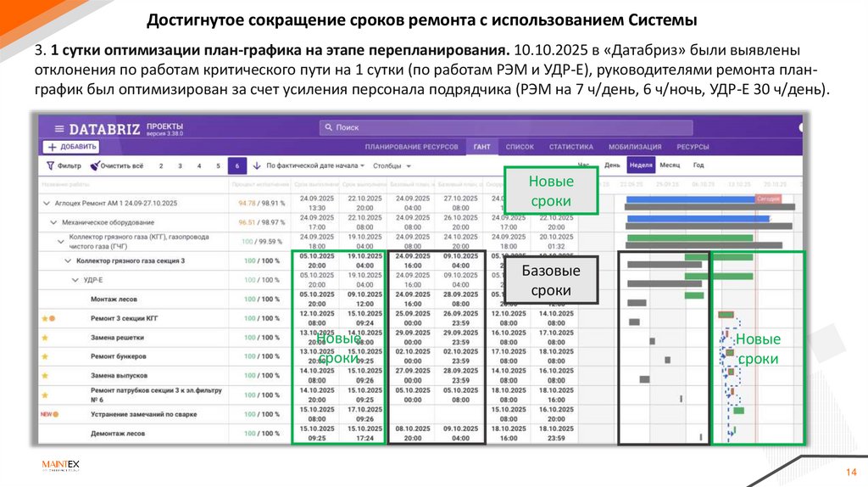Click the Фильтр funnel icon
Image resolution: width=868 pixels, height=487 pixels.
(x=50, y=165)
